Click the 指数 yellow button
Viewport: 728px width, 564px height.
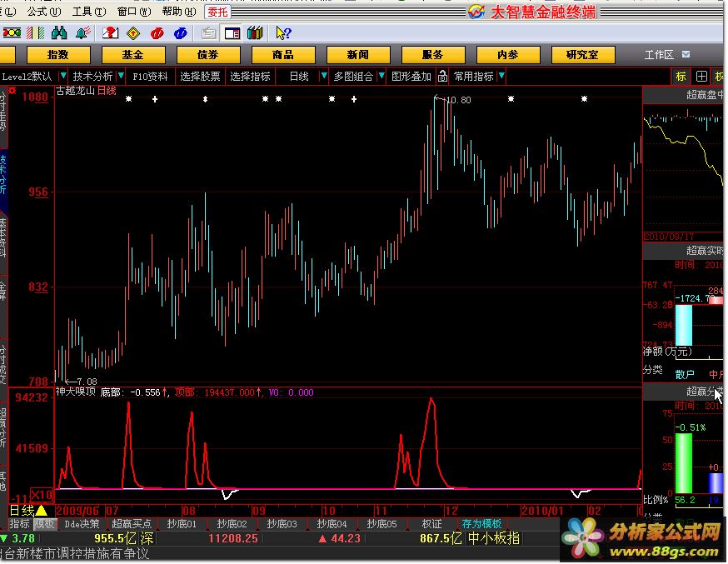click(x=58, y=55)
